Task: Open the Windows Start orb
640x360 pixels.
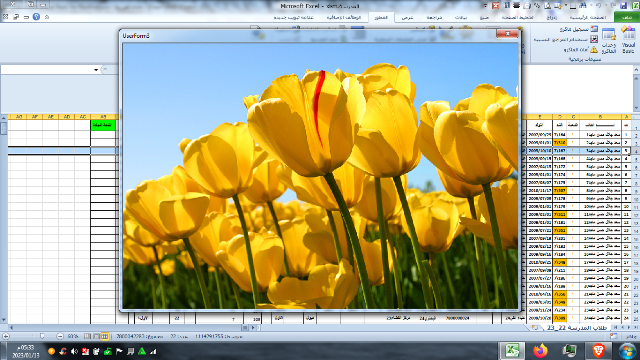Action: tap(627, 351)
